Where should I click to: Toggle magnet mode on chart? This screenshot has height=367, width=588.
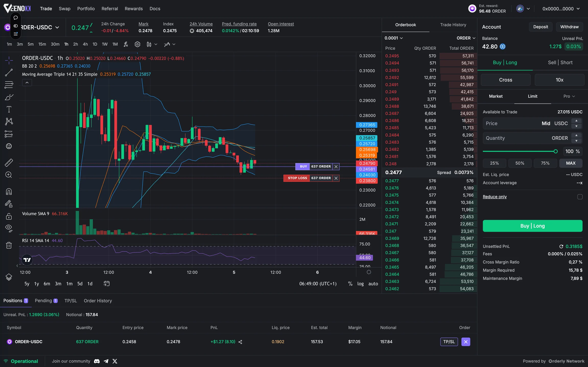9,192
